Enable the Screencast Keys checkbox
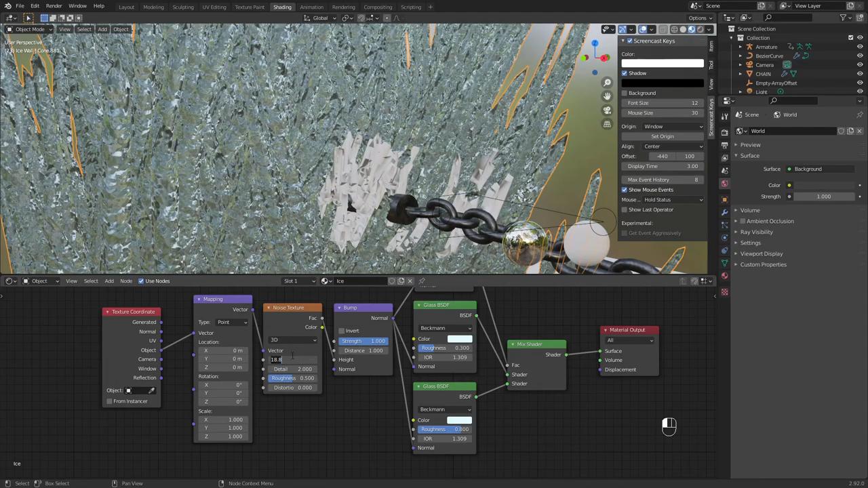 629,41
